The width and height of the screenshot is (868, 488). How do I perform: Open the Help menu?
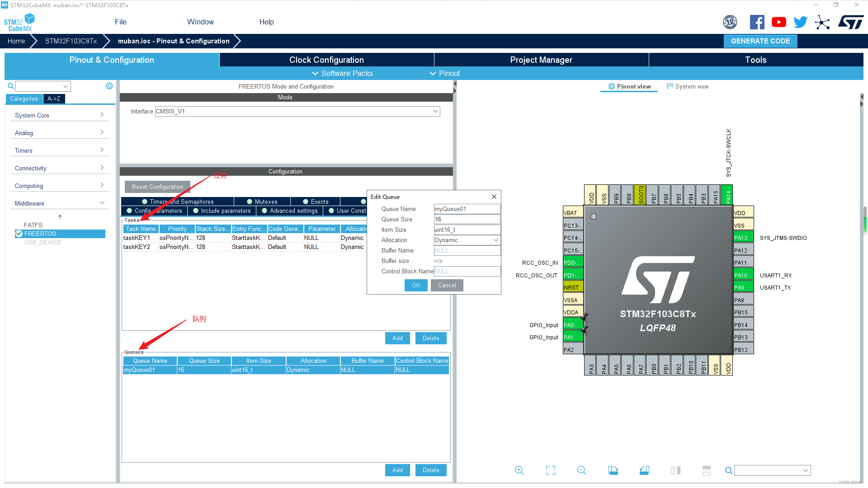coord(267,22)
